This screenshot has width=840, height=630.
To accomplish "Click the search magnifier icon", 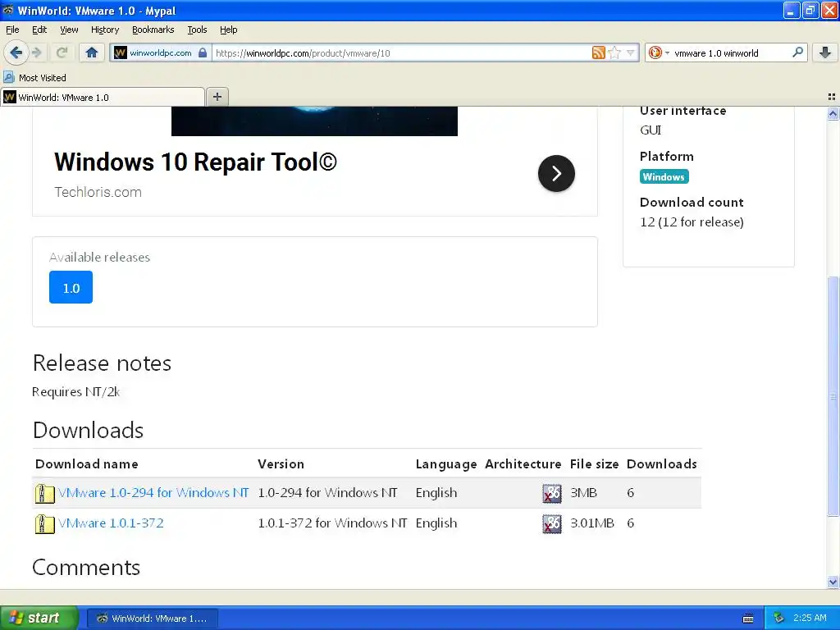I will [797, 52].
